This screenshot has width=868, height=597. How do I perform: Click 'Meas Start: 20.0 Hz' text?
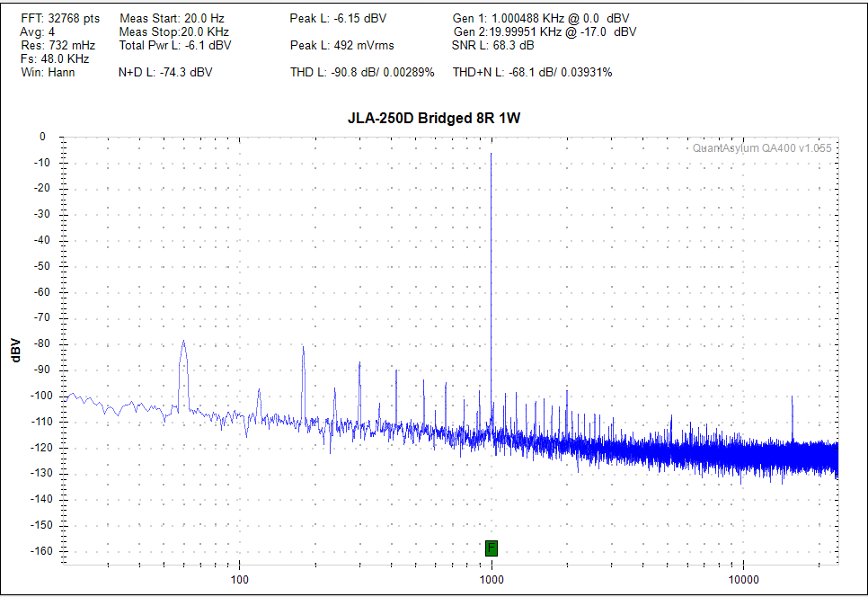coord(172,18)
